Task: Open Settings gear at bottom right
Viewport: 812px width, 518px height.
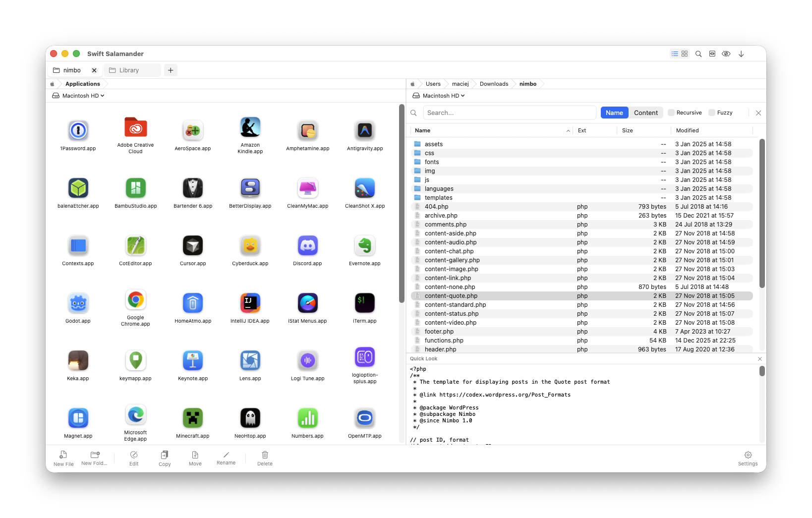Action: tap(748, 458)
